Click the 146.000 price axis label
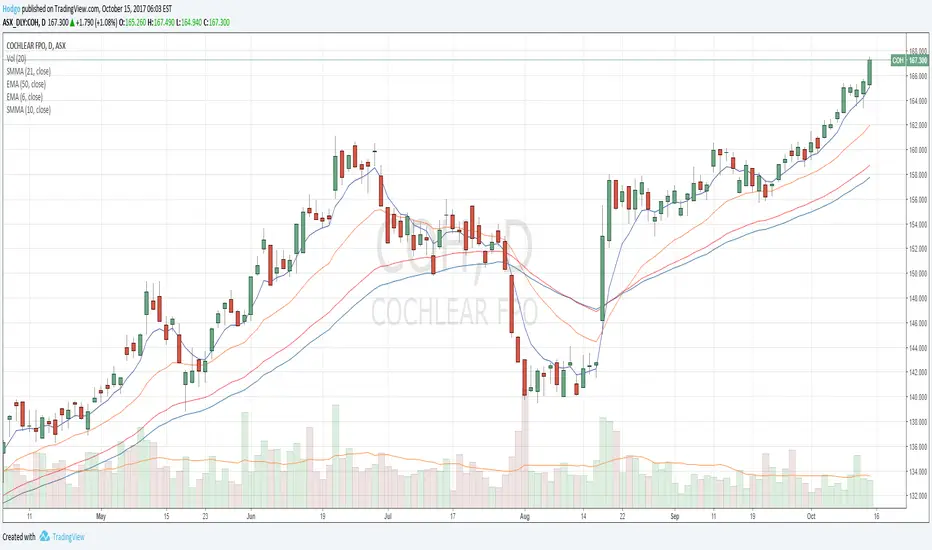The image size is (932, 550). pyautogui.click(x=917, y=323)
